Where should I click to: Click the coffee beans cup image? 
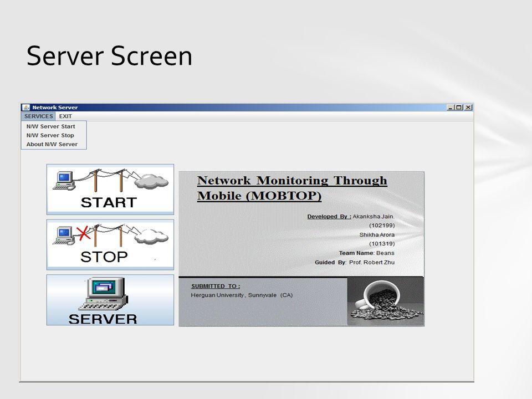386,301
